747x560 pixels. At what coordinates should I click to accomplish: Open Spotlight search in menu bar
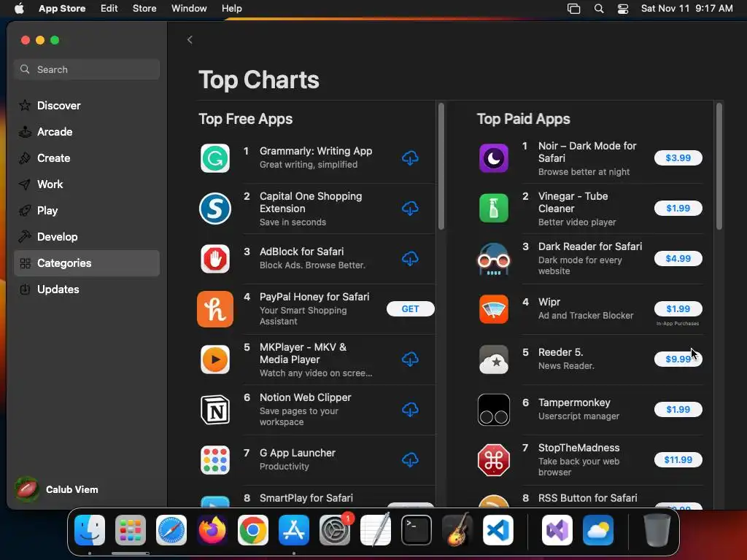coord(599,9)
